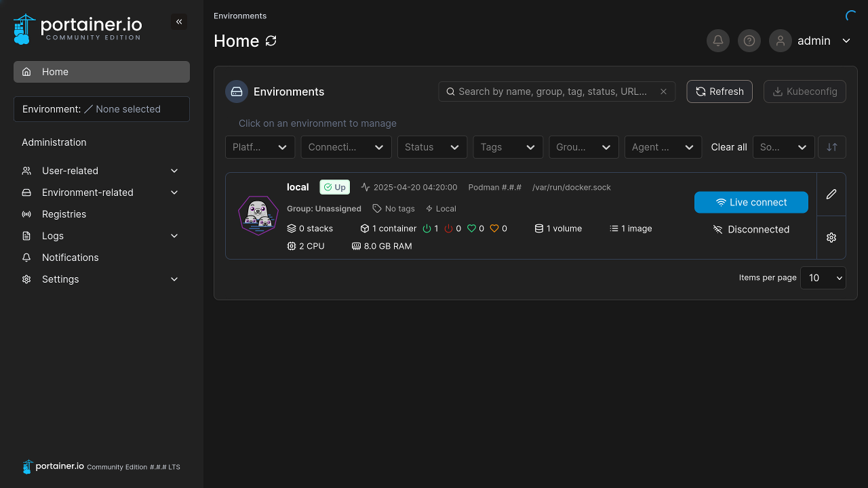Click Disconnected status on local environment
868x488 pixels.
pos(751,229)
